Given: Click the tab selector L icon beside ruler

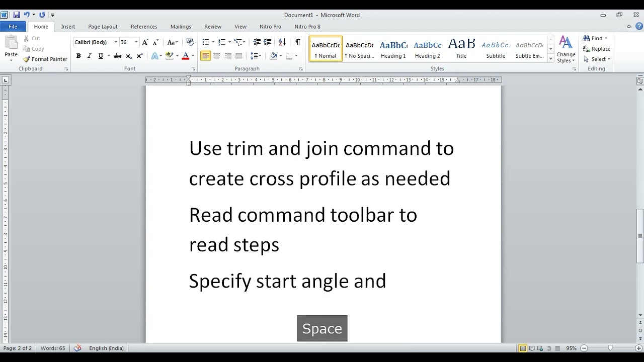Looking at the screenshot, I should click(6, 80).
